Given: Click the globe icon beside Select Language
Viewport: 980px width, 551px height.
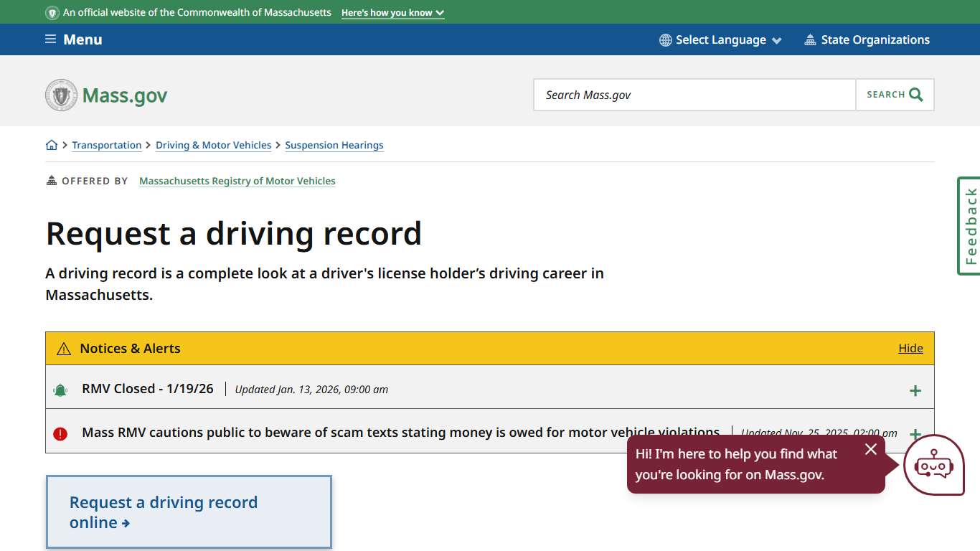Looking at the screenshot, I should [664, 39].
